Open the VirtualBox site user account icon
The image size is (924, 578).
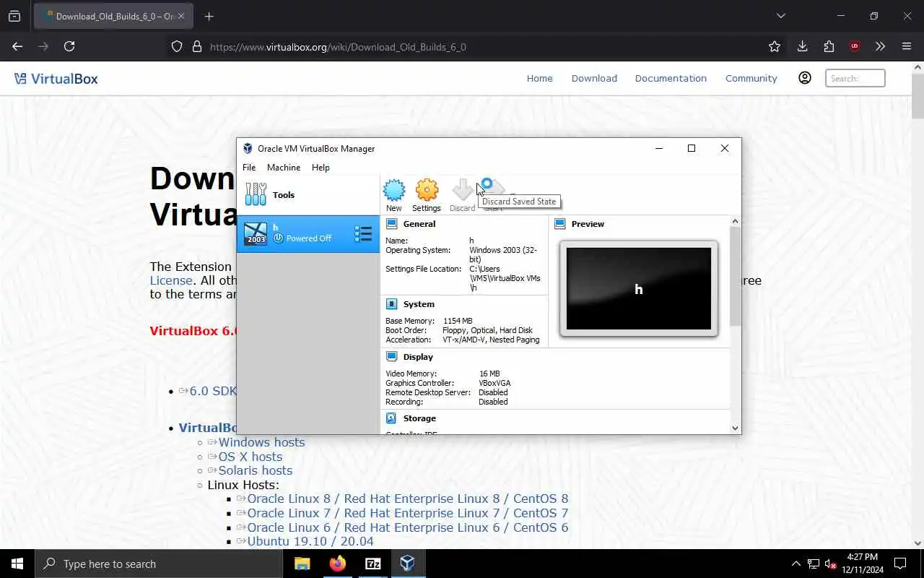805,78
